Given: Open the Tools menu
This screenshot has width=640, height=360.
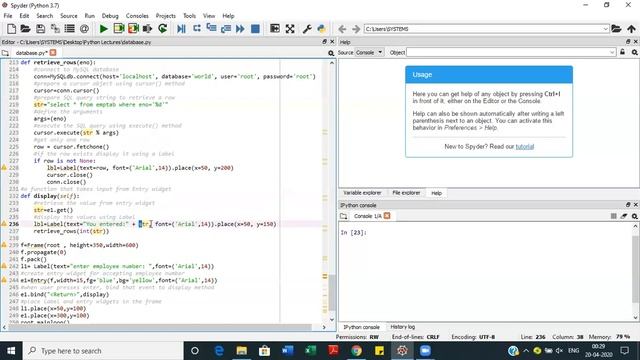Looking at the screenshot, I should point(189,16).
